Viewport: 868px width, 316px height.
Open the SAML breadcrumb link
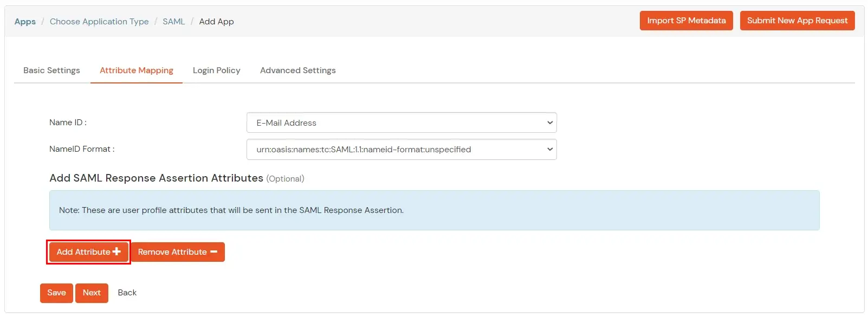(174, 22)
